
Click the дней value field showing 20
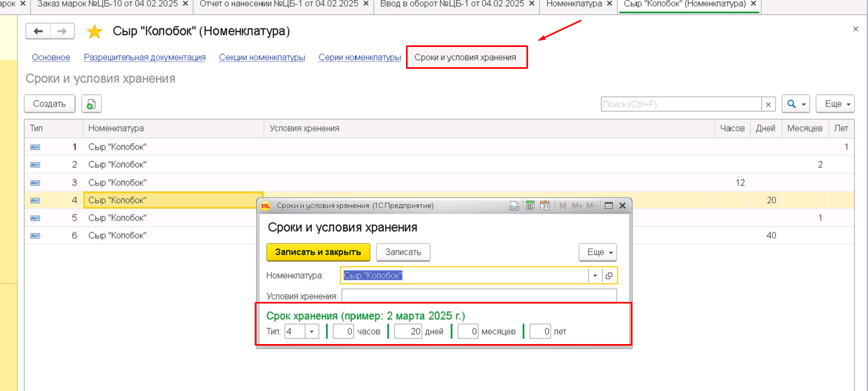(408, 331)
